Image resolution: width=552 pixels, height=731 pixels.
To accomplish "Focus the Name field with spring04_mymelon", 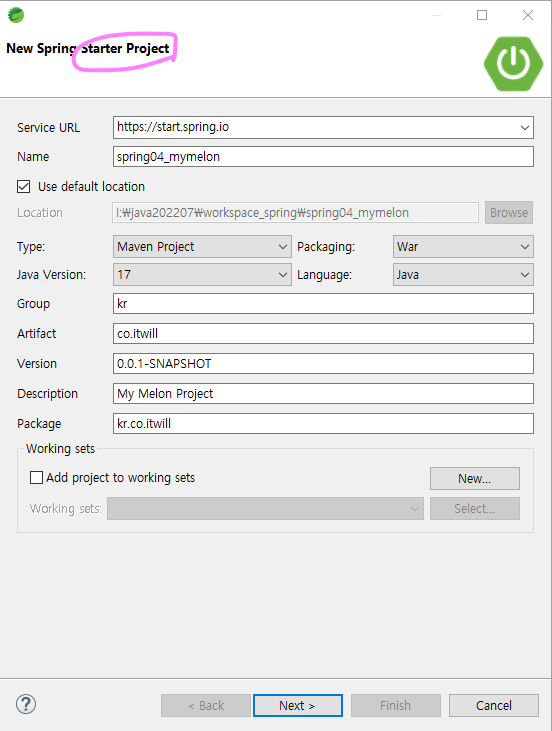I will 323,157.
